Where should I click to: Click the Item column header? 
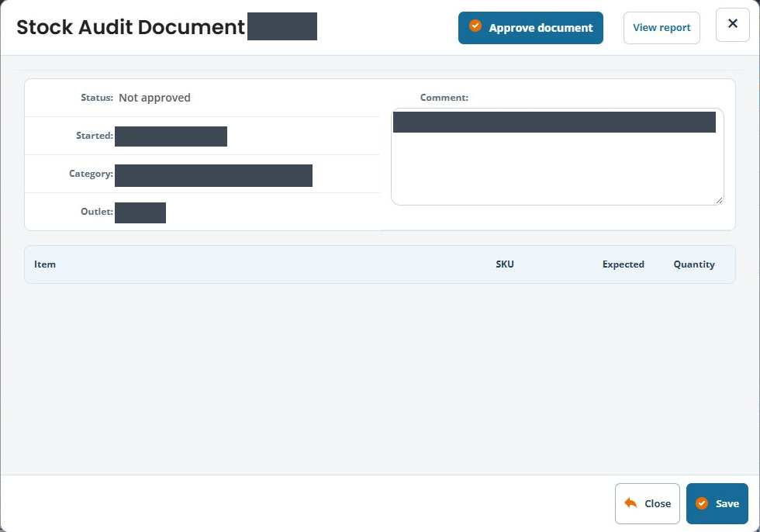click(x=45, y=264)
